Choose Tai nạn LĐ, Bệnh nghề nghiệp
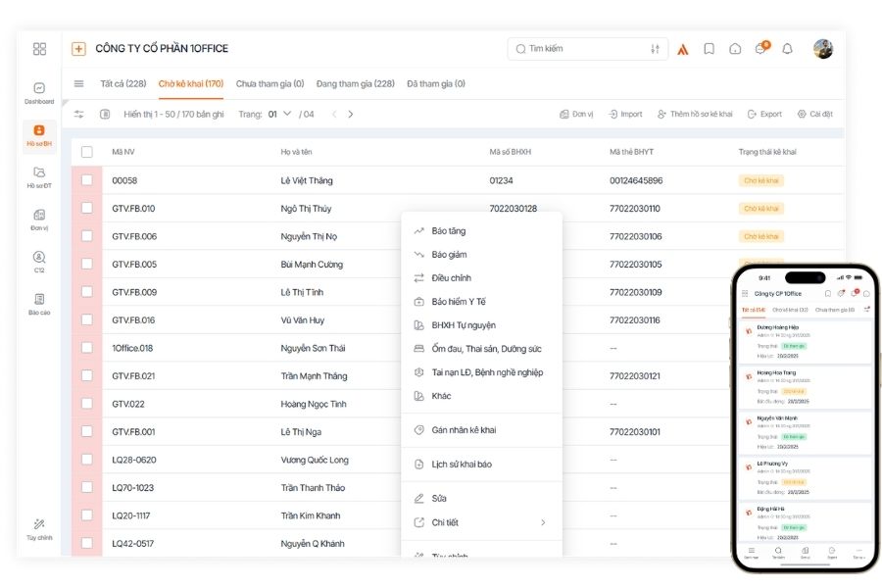Viewport: 882px width, 588px height. 481,373
